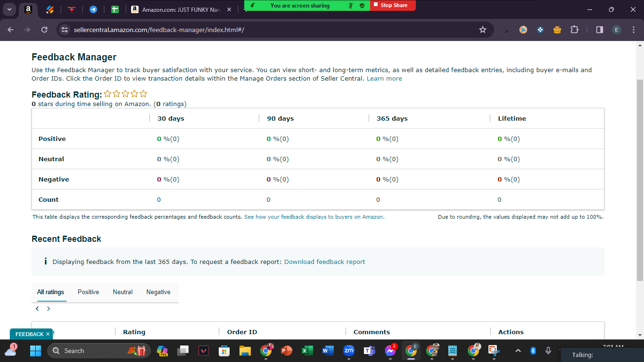Go to previous feedback page arrow

click(x=37, y=309)
